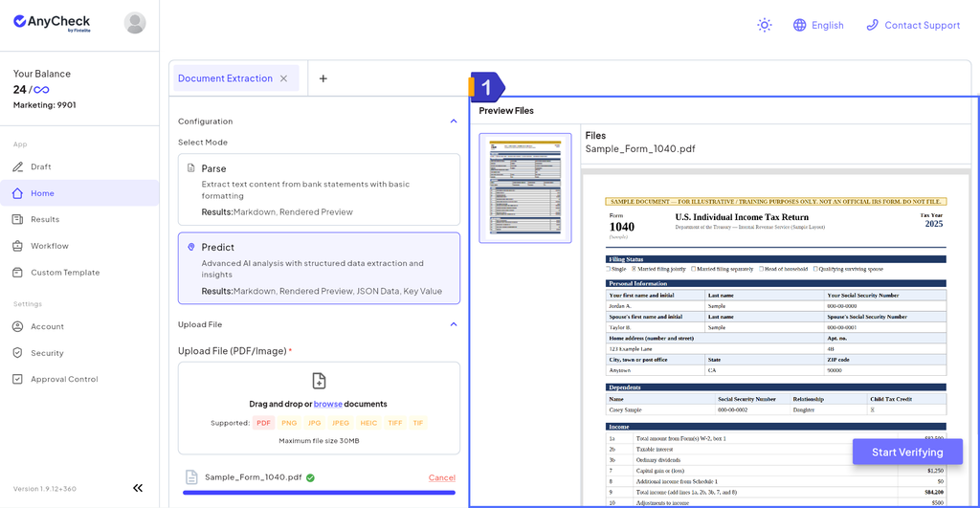Image resolution: width=980 pixels, height=508 pixels.
Task: Open Workflow page in sidebar
Action: (79, 246)
